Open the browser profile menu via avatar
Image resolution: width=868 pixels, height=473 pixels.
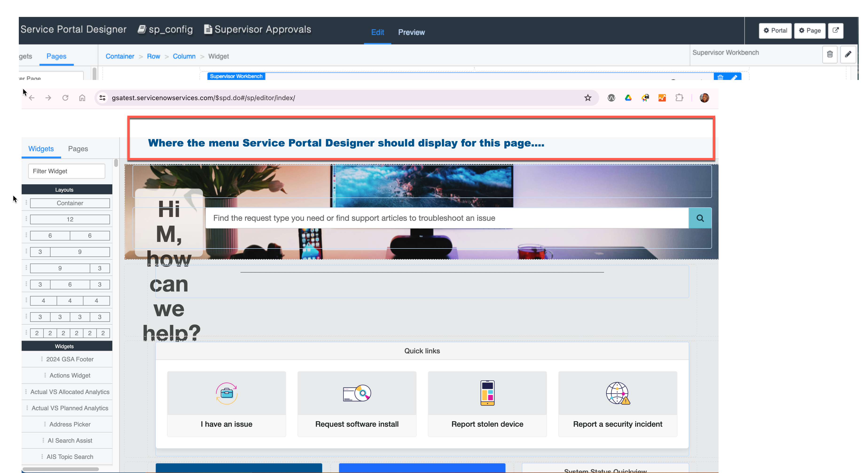704,98
